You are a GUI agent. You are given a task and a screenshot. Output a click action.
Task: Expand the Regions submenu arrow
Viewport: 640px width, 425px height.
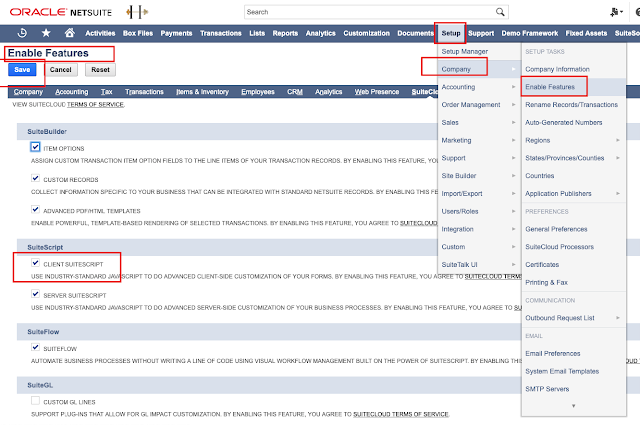point(618,140)
